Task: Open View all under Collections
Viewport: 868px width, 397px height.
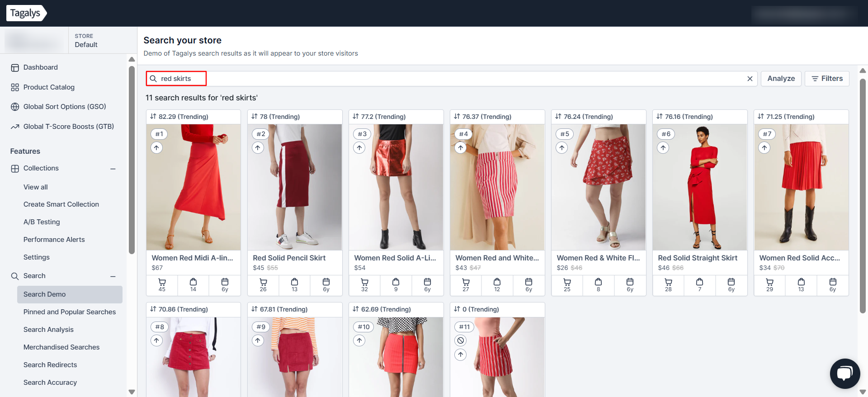Action: coord(35,187)
